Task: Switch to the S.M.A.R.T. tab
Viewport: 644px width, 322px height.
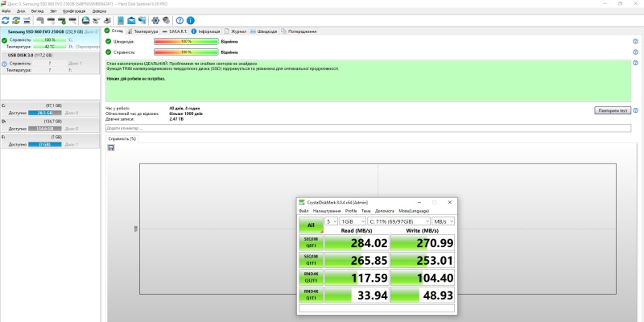Action: [175, 31]
